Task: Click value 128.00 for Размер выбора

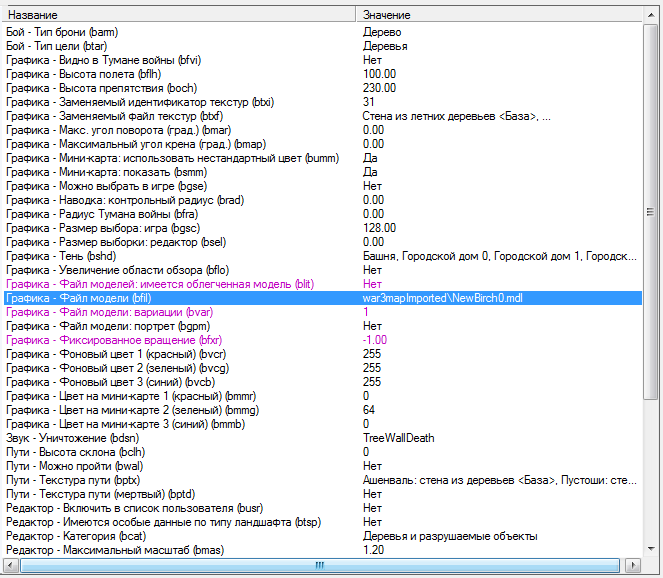Action: tap(379, 228)
